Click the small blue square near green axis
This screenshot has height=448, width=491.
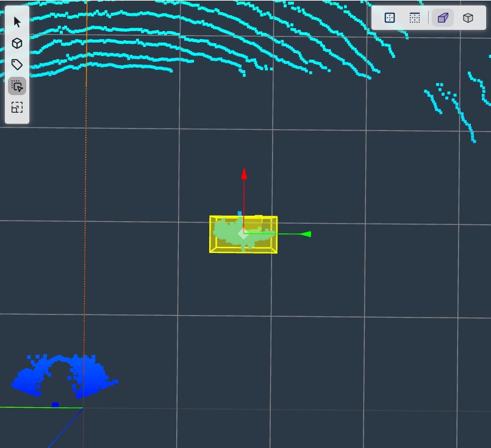(56, 404)
